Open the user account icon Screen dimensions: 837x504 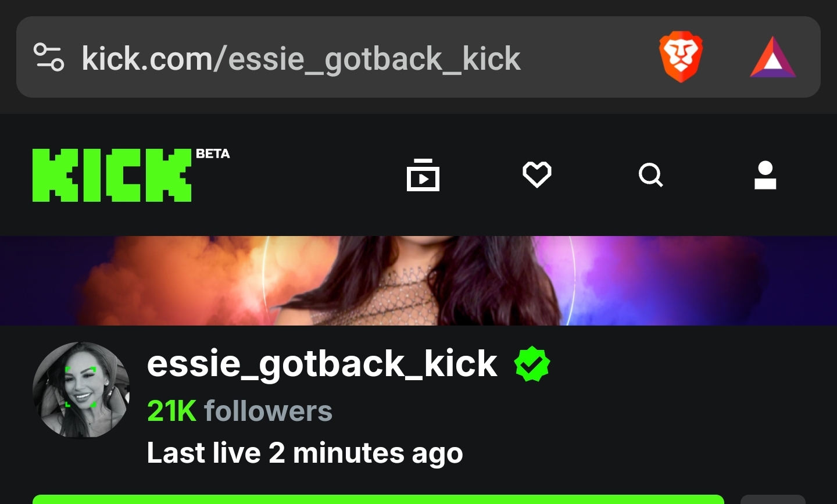(765, 174)
